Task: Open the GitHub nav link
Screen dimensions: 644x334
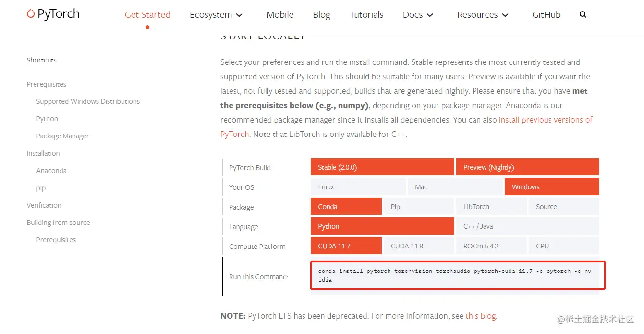Action: (547, 15)
